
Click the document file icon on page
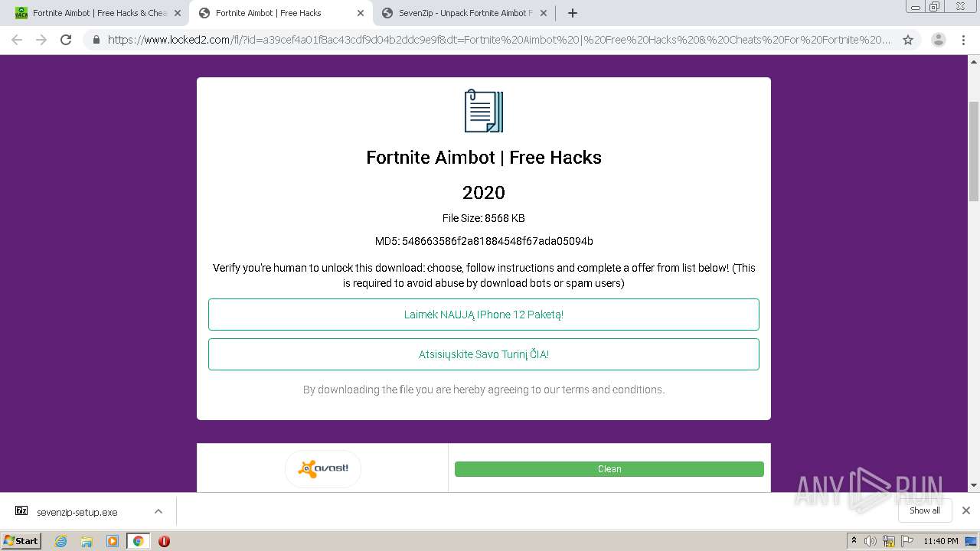tap(484, 111)
